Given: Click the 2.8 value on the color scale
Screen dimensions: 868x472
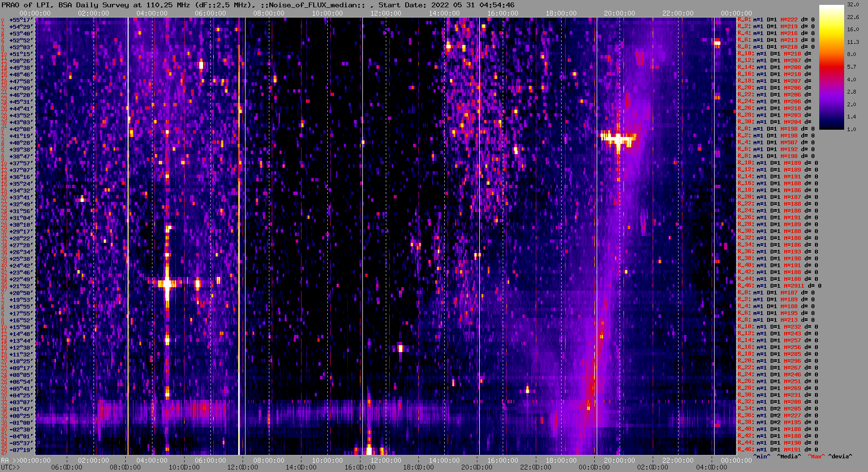Looking at the screenshot, I should pos(851,92).
